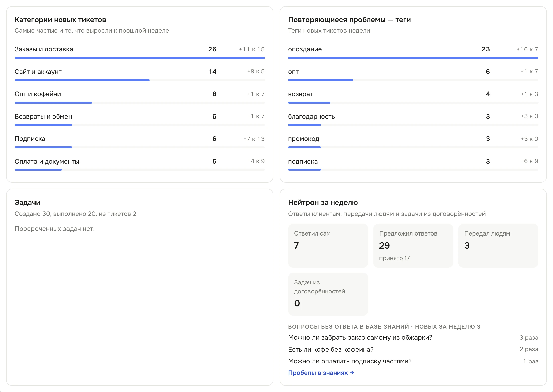Click the 'возврат' tag label
The width and height of the screenshot is (553, 392).
pyautogui.click(x=300, y=94)
